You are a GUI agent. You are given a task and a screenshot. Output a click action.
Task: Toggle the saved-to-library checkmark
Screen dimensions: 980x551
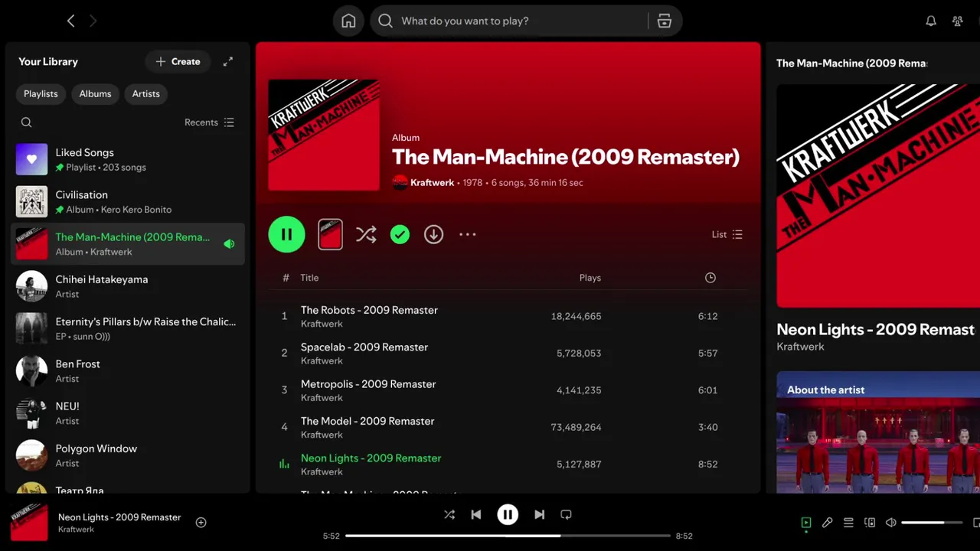pyautogui.click(x=400, y=235)
